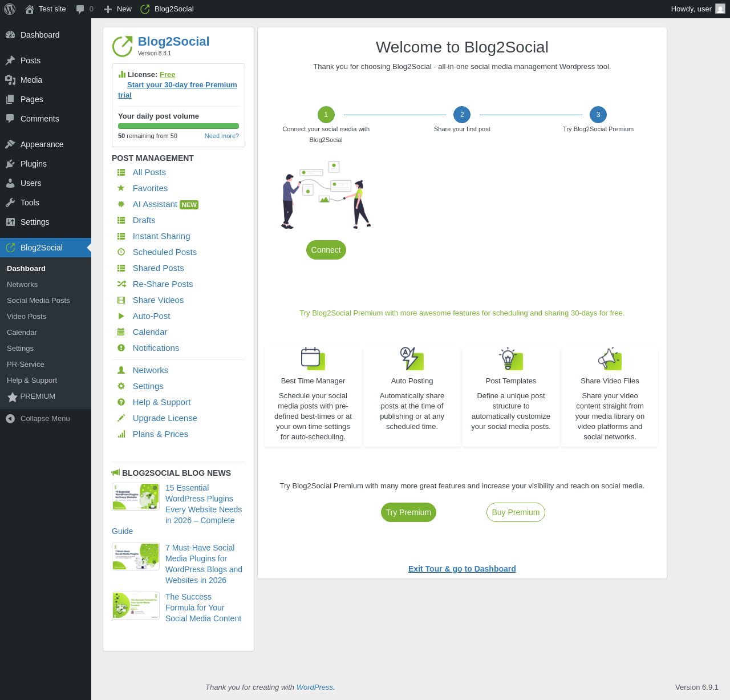The width and height of the screenshot is (730, 700).
Task: Open the Drafts link
Action: [144, 220]
